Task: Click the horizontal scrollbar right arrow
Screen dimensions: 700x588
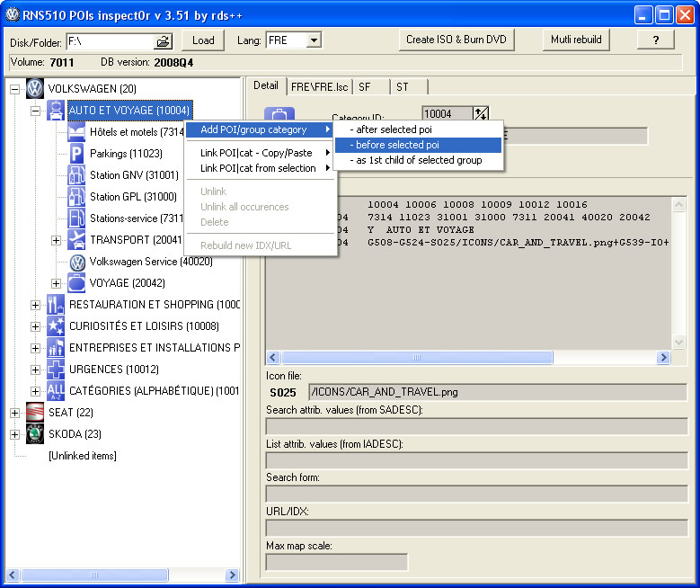Action: 663,357
